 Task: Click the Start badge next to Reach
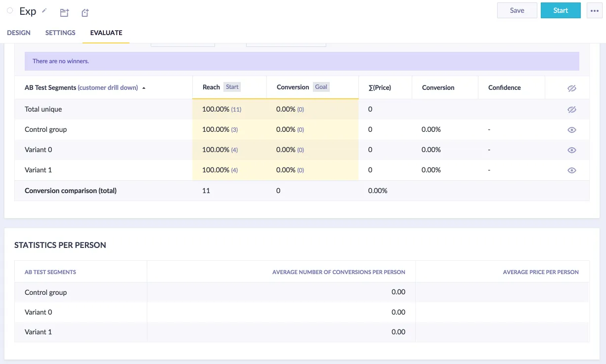click(232, 87)
